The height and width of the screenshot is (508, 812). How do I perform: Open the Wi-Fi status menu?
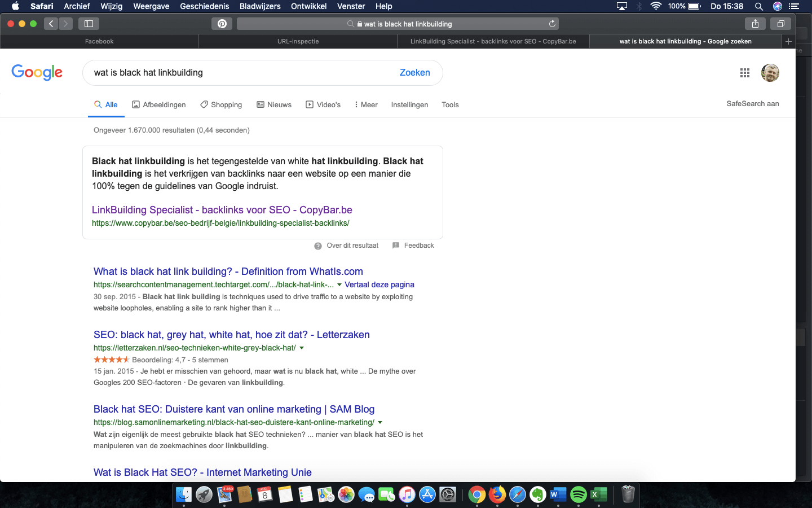click(656, 6)
